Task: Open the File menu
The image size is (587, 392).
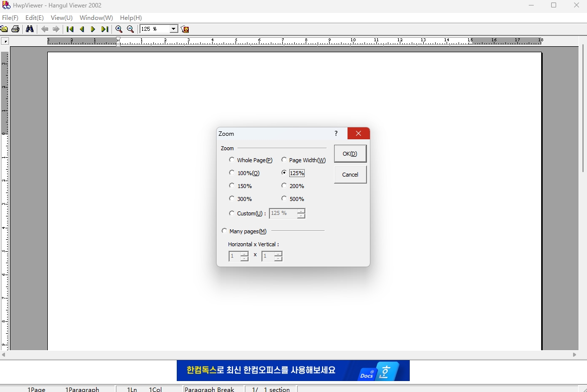Action: pyautogui.click(x=10, y=17)
